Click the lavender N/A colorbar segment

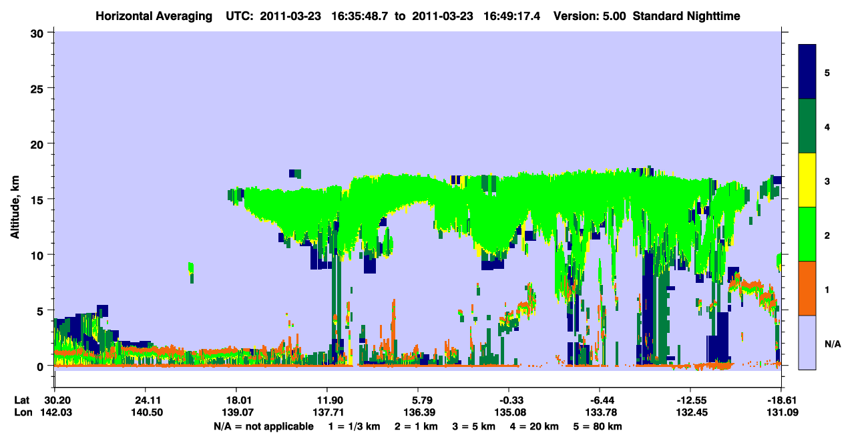[807, 342]
